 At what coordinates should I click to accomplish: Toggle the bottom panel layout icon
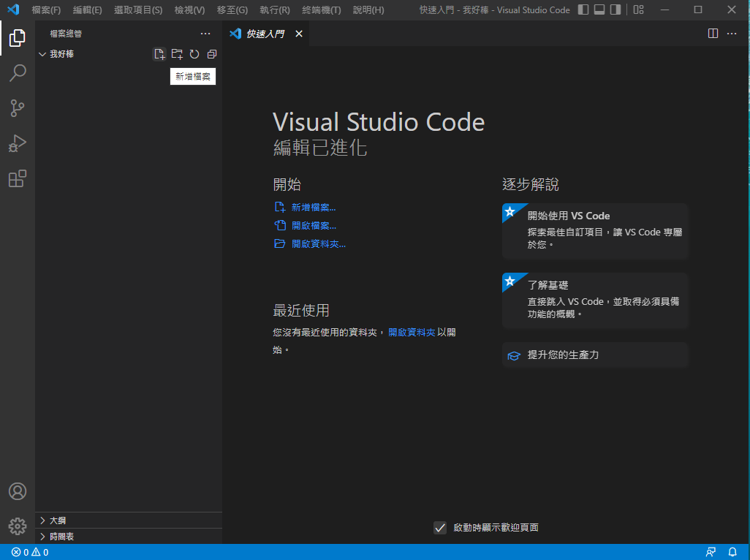599,10
